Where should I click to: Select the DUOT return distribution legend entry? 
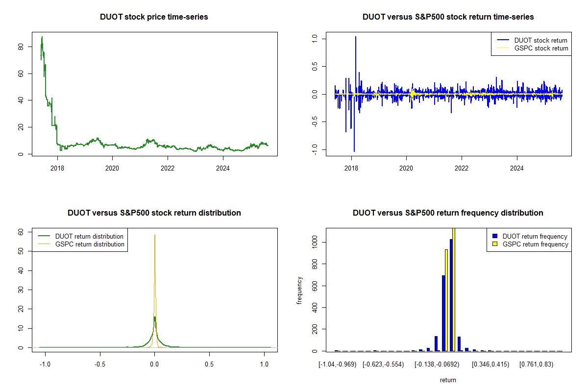point(89,236)
